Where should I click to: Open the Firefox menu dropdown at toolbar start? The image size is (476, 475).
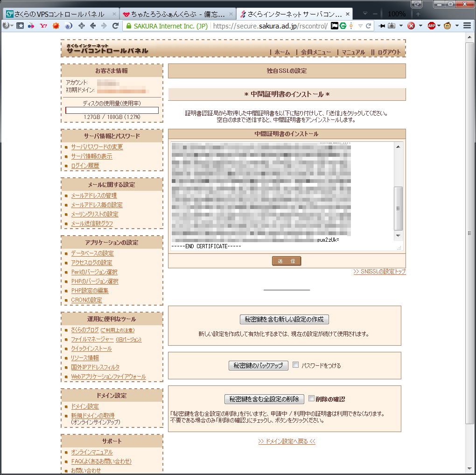[8, 26]
